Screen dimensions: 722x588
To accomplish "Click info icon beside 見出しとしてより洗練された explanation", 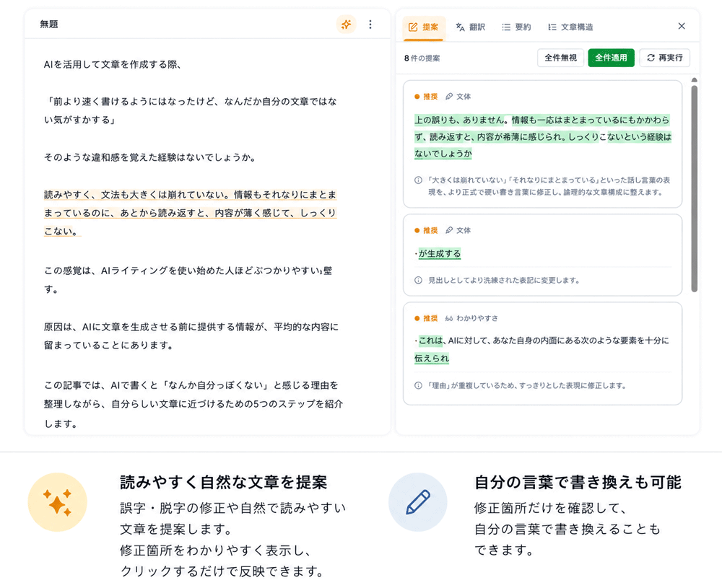I will coord(418,280).
